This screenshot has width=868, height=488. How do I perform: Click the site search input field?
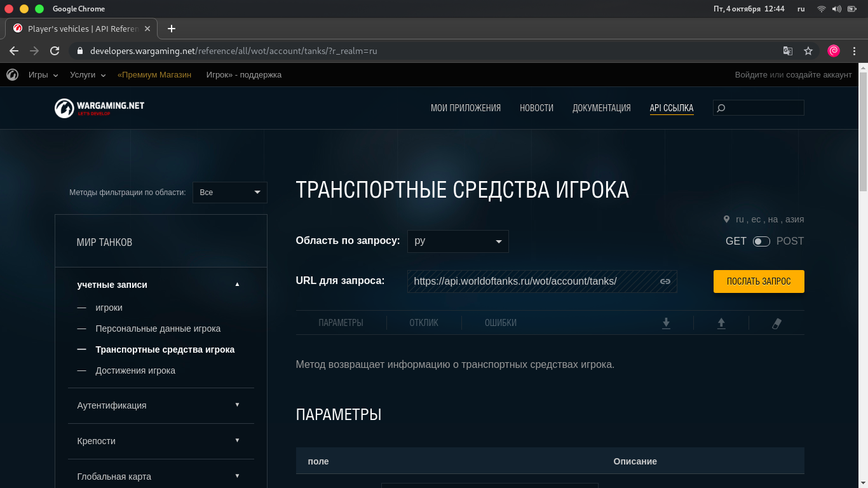759,108
